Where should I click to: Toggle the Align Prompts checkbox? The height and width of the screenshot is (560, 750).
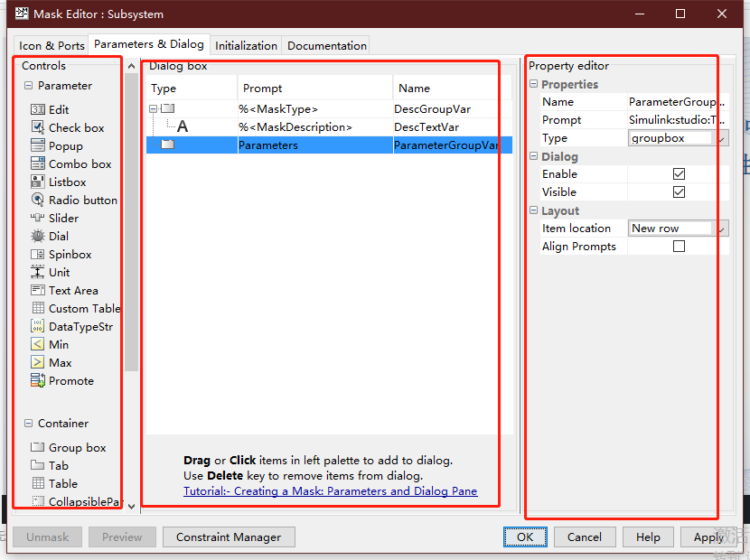(679, 247)
